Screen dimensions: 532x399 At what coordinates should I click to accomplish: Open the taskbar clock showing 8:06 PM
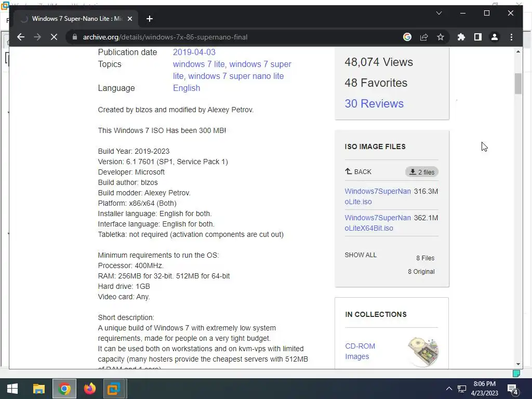tap(485, 389)
